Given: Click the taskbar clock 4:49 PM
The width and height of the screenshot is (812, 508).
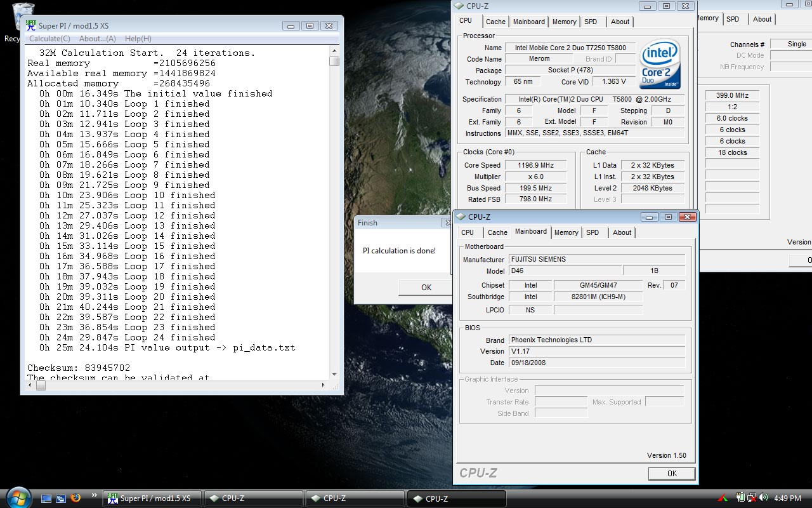Looking at the screenshot, I should 787,498.
